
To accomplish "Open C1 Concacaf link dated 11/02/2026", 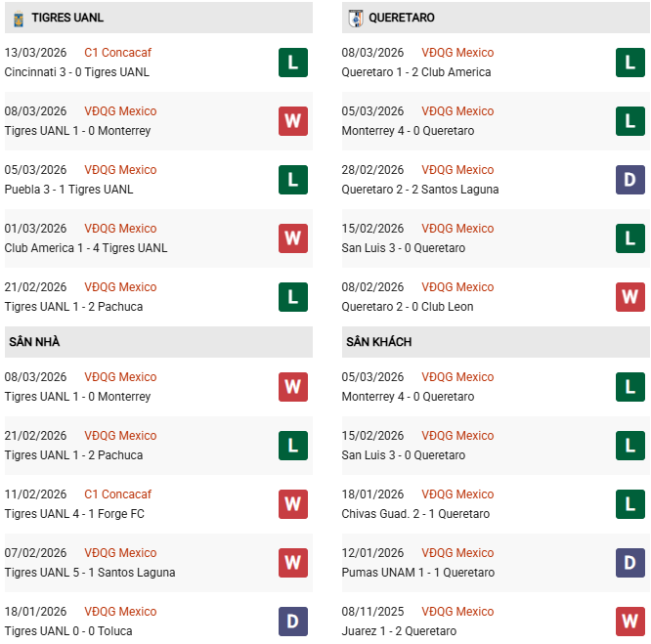I will click(x=117, y=494).
